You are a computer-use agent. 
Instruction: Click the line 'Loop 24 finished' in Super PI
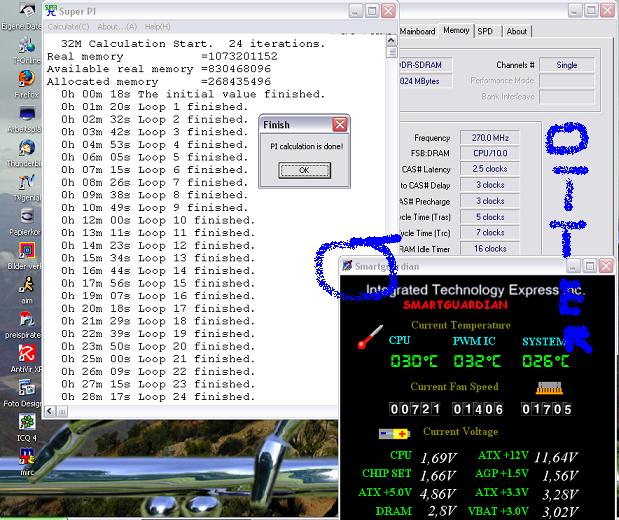click(x=158, y=396)
